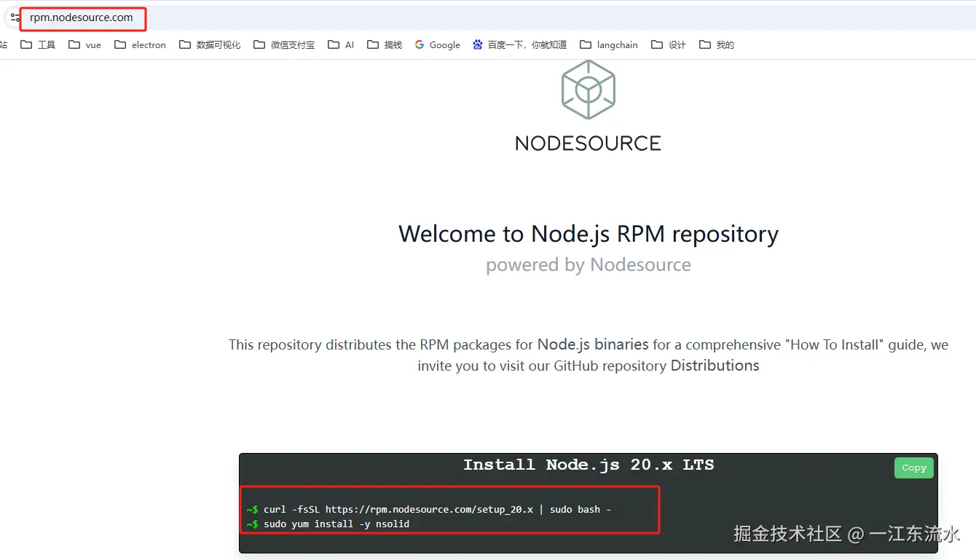Open the 百度一下，你就知道 bookmark
The width and height of the screenshot is (976, 560).
pos(519,44)
